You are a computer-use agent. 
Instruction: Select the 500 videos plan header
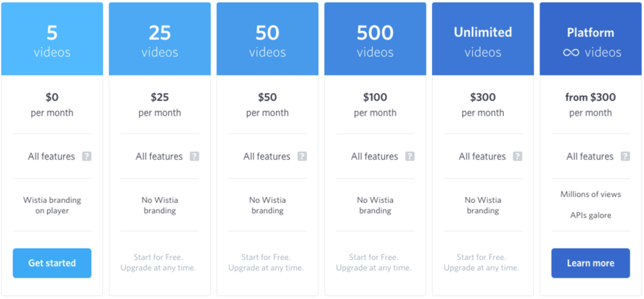(x=375, y=39)
